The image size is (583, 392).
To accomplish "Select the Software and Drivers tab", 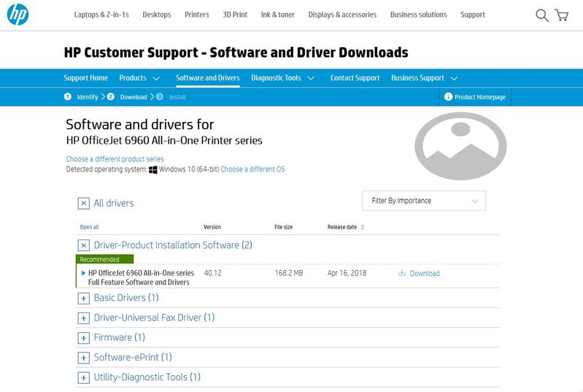I will [x=207, y=78].
